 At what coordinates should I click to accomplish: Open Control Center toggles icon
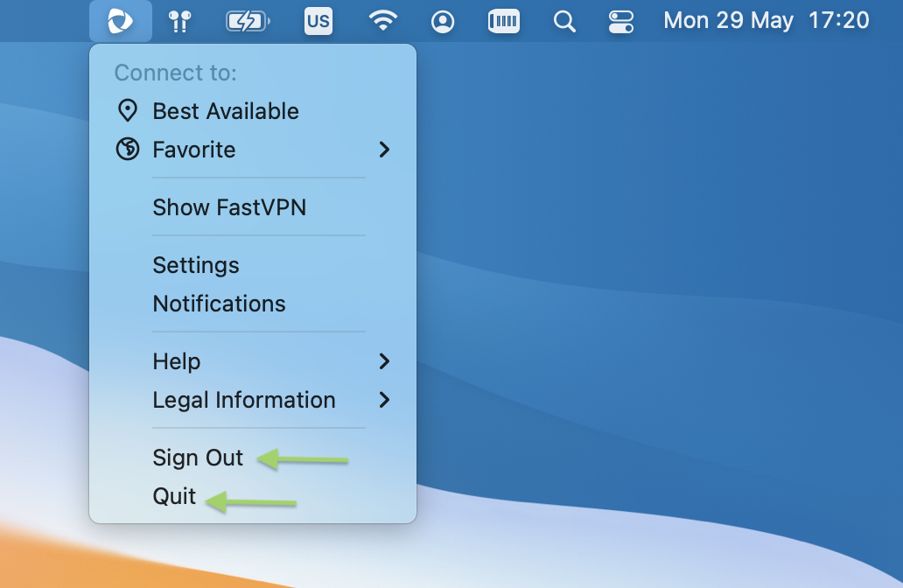pos(620,21)
